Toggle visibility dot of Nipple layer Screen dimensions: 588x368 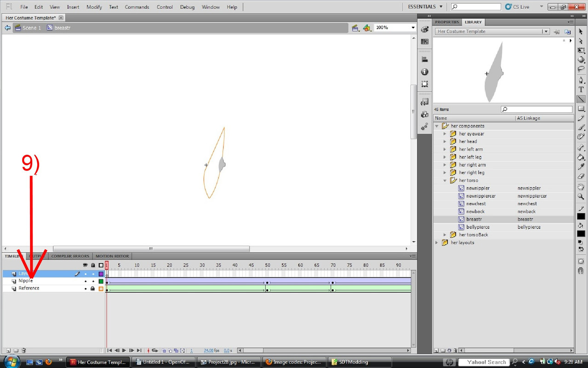(x=85, y=281)
